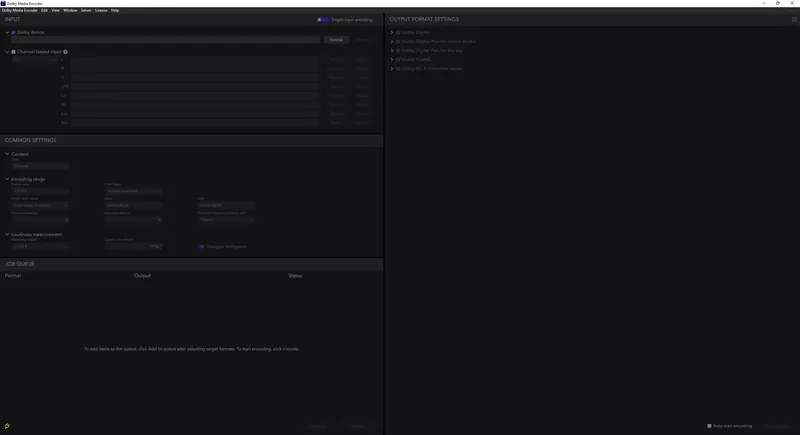Click the Format column header in Job Queue
800x435 pixels.
13,275
